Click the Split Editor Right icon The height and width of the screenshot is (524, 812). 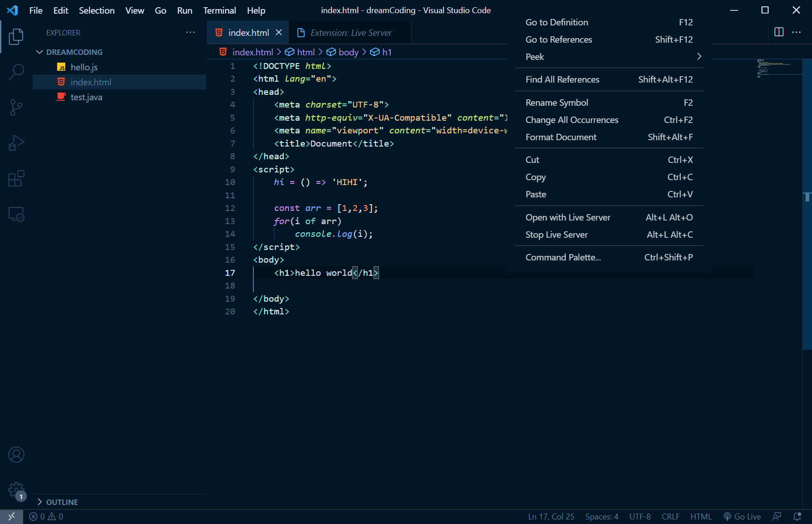coord(779,32)
